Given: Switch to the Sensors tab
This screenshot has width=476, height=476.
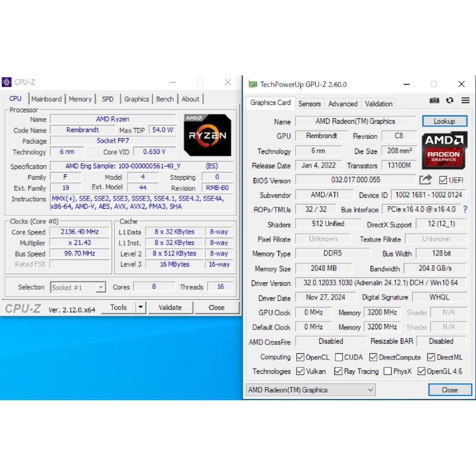Looking at the screenshot, I should point(309,104).
